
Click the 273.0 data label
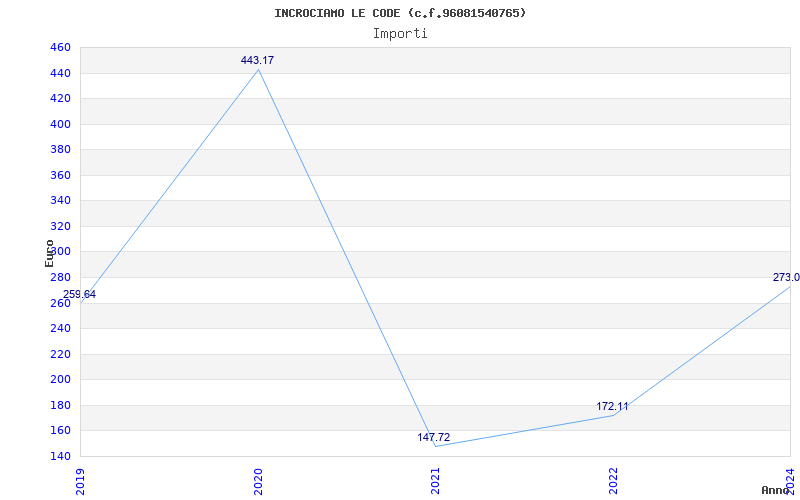tap(786, 278)
